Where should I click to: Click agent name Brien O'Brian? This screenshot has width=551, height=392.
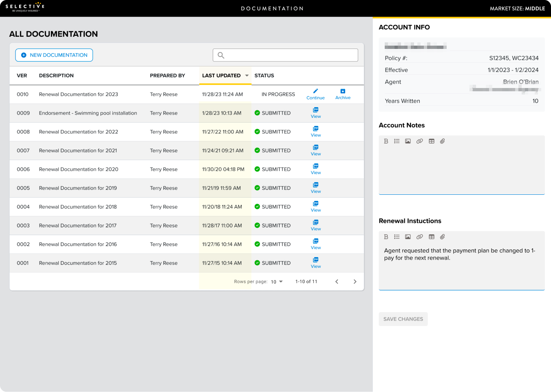click(x=521, y=82)
